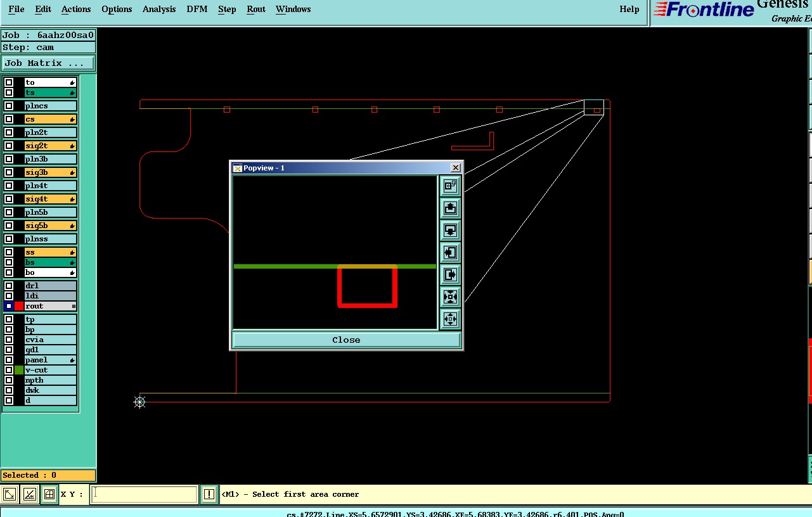The height and width of the screenshot is (517, 812).
Task: Click the Popview pan down icon
Action: click(x=450, y=230)
